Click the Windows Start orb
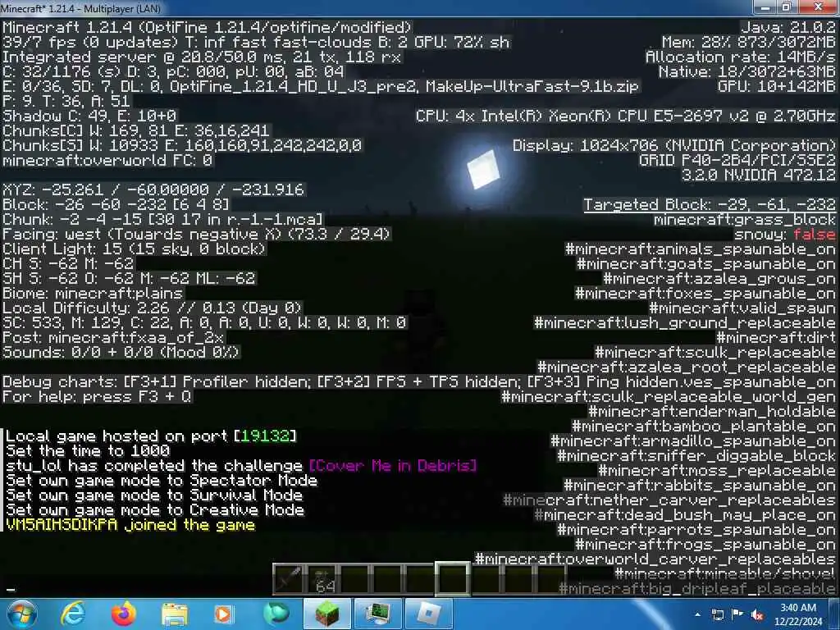 (21, 614)
